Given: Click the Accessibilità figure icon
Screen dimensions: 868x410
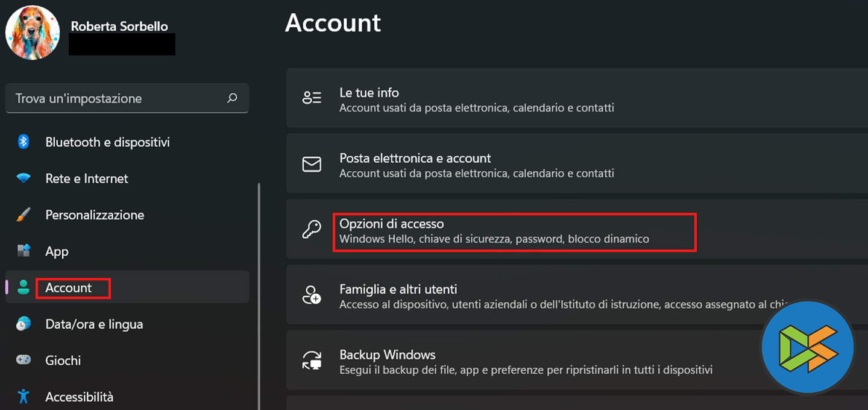Looking at the screenshot, I should 24,396.
